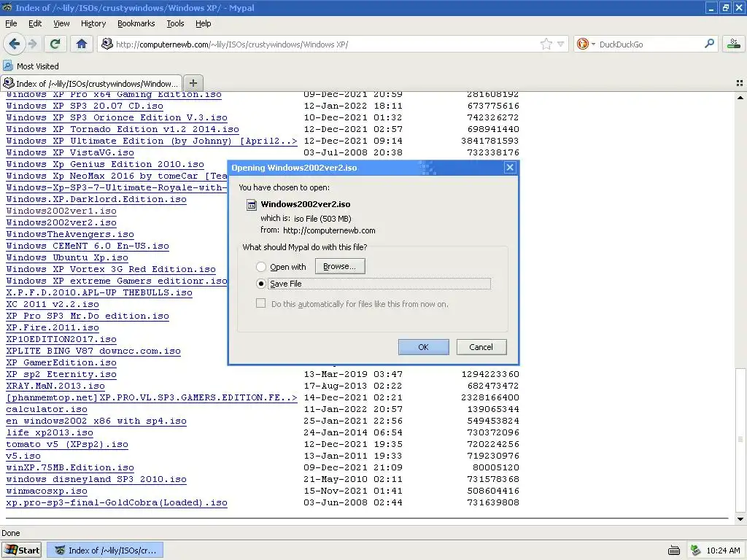
Task: Click the scrollbar up arrow
Action: point(740,98)
